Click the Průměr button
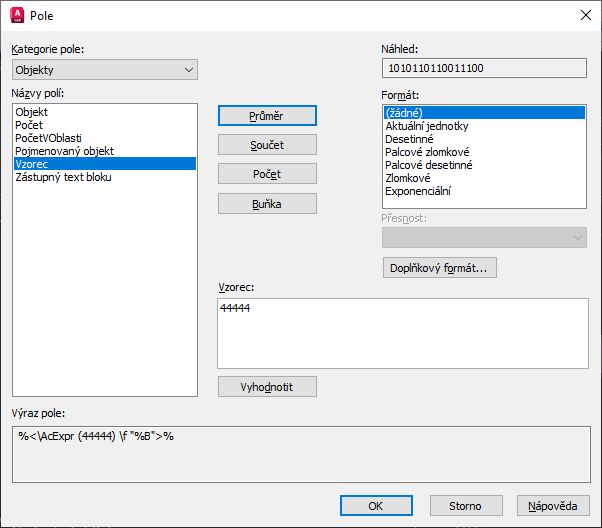Screen dimensions: 602x528 coord(267,116)
